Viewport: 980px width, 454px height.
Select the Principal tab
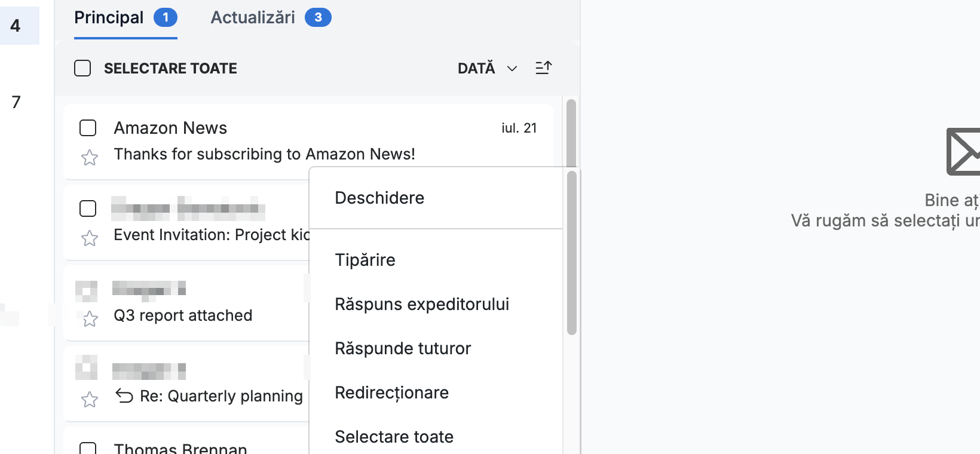[125, 18]
